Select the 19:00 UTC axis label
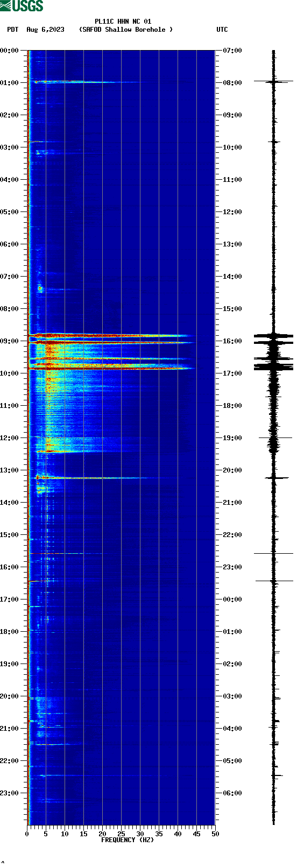This screenshot has width=297, height=868. (232, 438)
